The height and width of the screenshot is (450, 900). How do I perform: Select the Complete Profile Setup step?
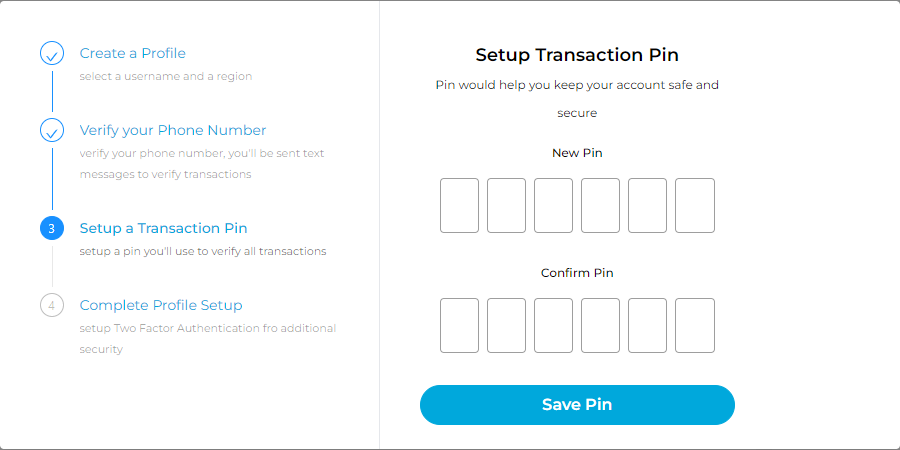160,305
